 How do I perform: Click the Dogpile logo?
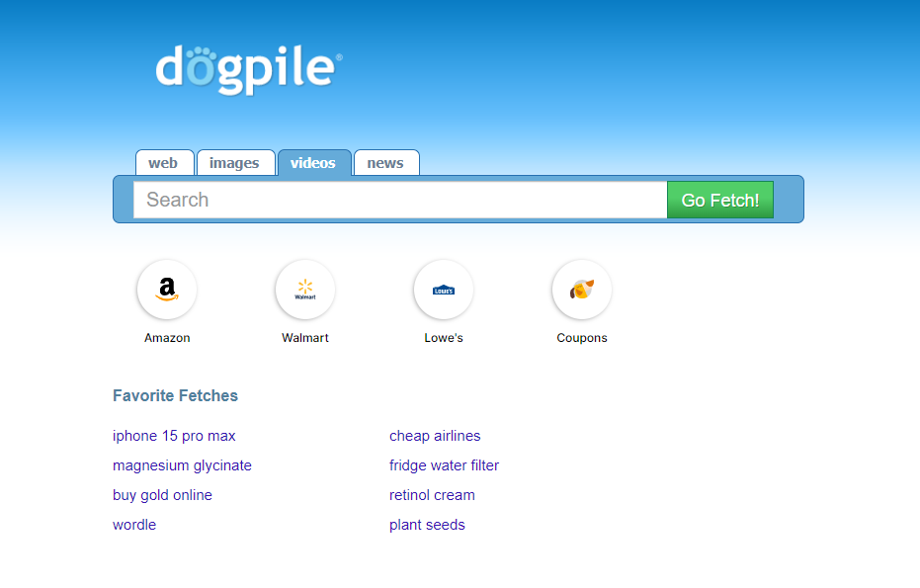[249, 70]
